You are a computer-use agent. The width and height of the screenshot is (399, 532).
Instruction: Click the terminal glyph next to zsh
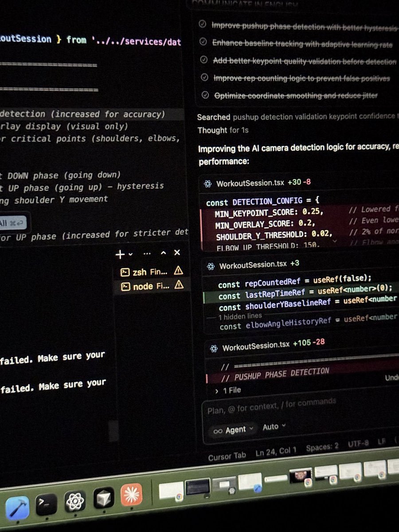(x=125, y=272)
